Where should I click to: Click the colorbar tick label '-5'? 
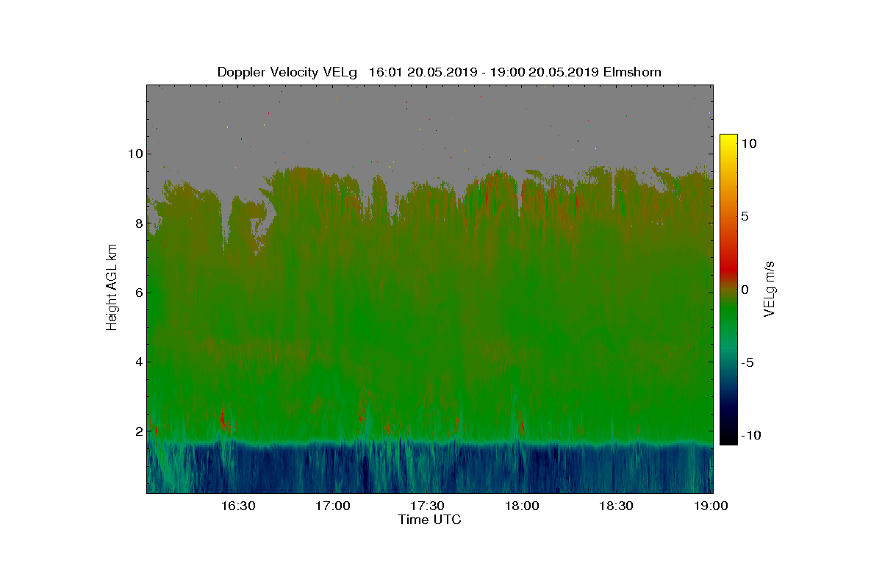(x=747, y=362)
